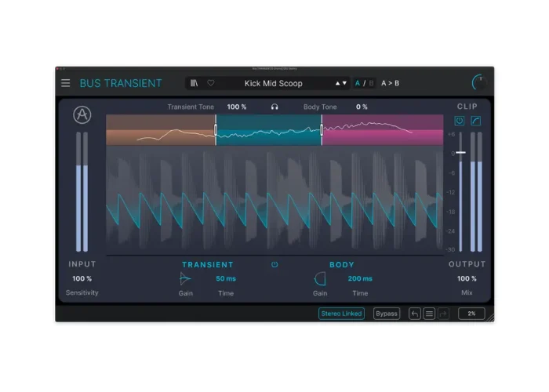Click the BODY section label
This screenshot has width=549, height=392.
tap(342, 265)
